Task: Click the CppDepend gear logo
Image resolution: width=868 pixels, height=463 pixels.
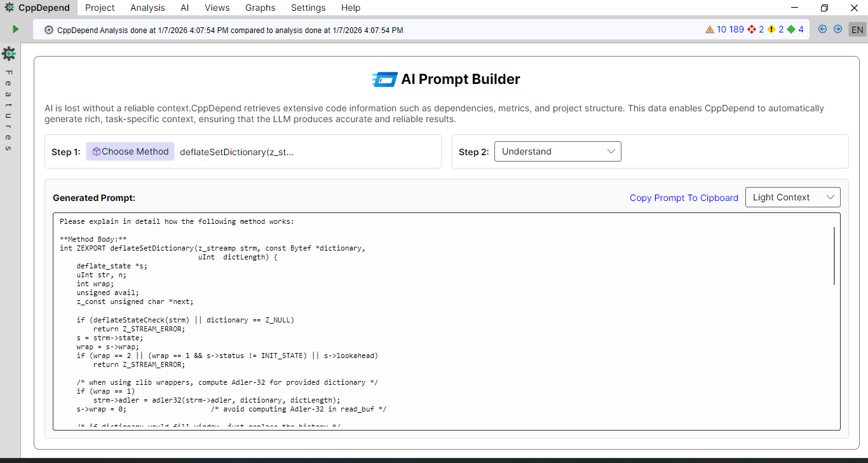Action: tap(8, 8)
